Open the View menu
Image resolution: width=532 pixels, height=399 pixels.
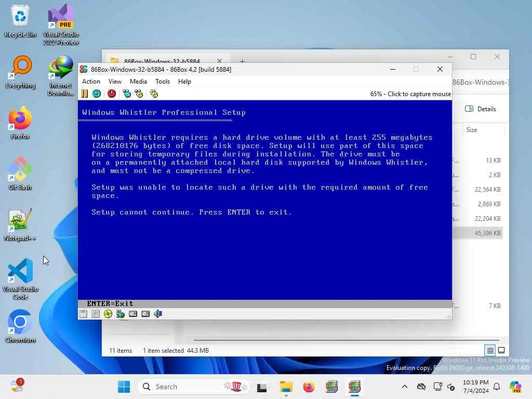coord(115,82)
